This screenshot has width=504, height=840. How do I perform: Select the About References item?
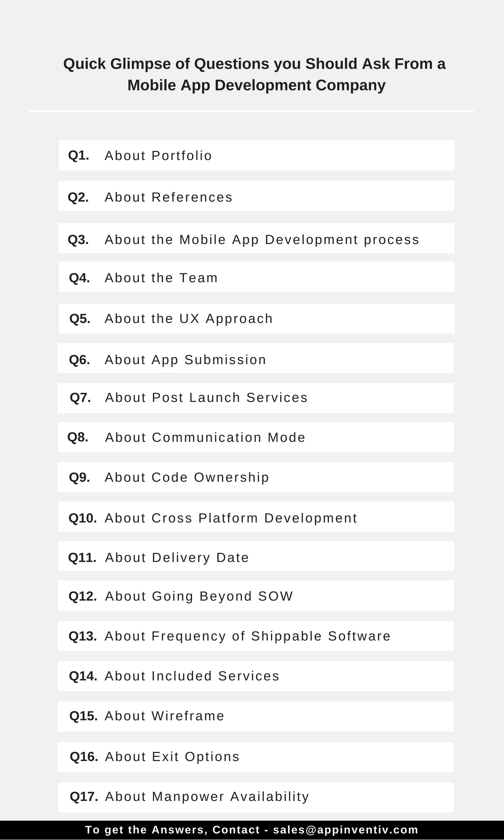tap(256, 196)
